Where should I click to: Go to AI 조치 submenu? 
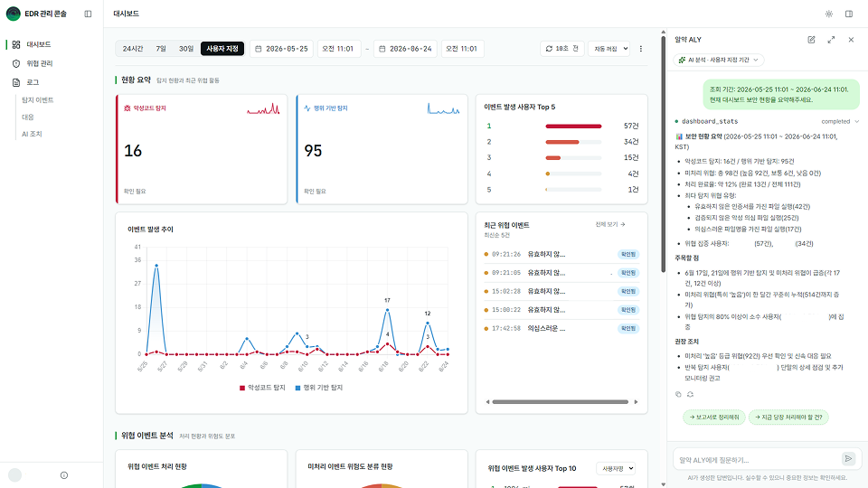tap(32, 134)
